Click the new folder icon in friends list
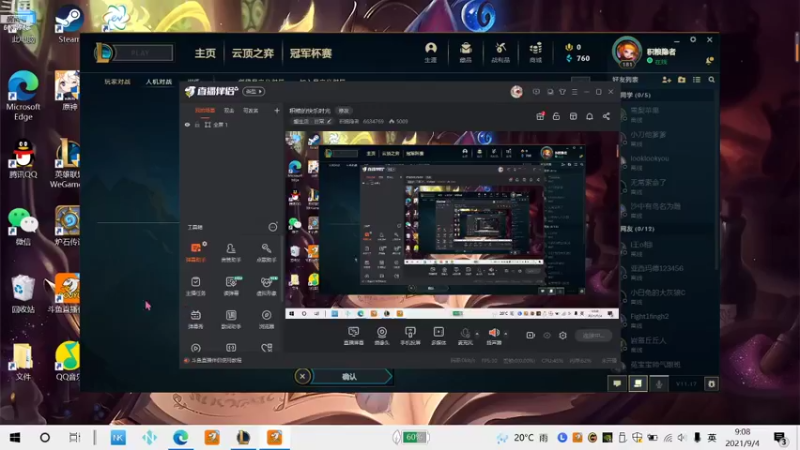Screen dimensions: 800x450 click(682, 80)
